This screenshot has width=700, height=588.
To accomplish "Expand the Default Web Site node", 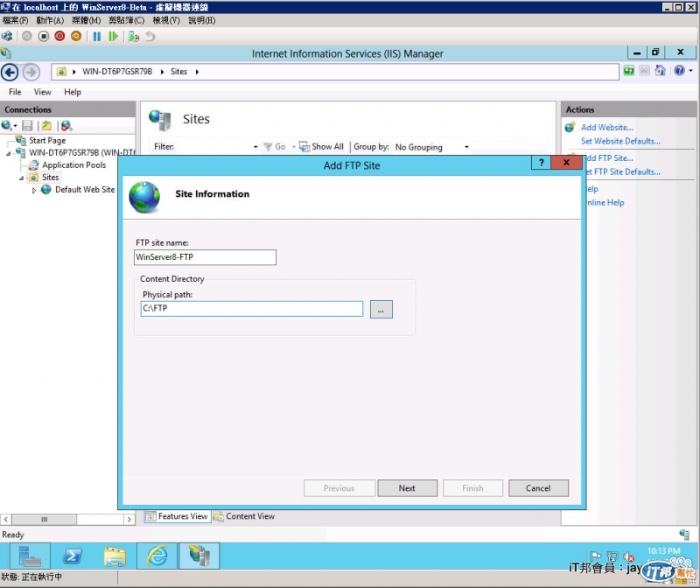I will click(x=34, y=190).
